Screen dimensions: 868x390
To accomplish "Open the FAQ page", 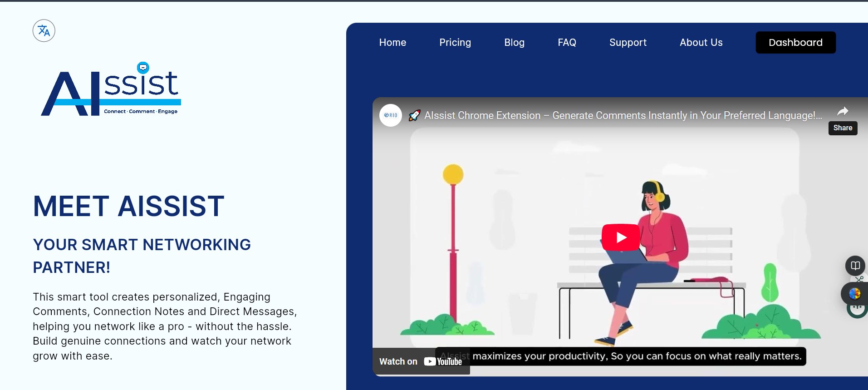I will [x=567, y=42].
